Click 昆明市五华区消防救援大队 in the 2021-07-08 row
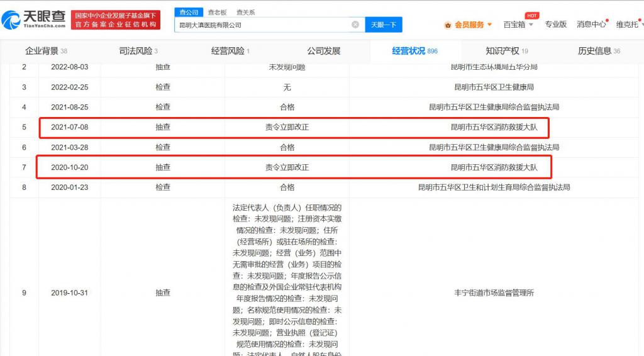This screenshot has height=356, width=644. [x=494, y=127]
